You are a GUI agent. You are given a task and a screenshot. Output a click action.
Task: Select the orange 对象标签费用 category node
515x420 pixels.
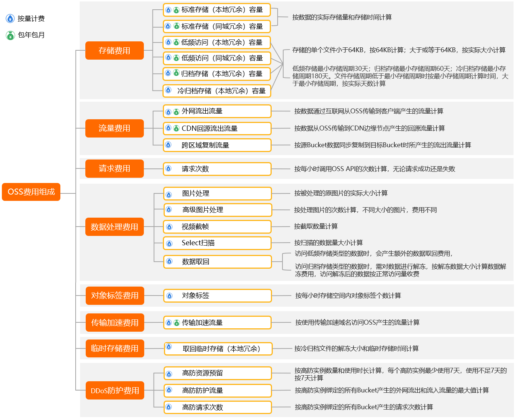click(x=115, y=296)
